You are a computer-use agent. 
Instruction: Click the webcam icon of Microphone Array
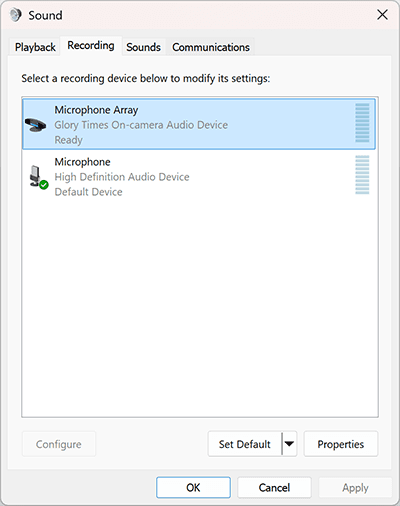click(35, 125)
